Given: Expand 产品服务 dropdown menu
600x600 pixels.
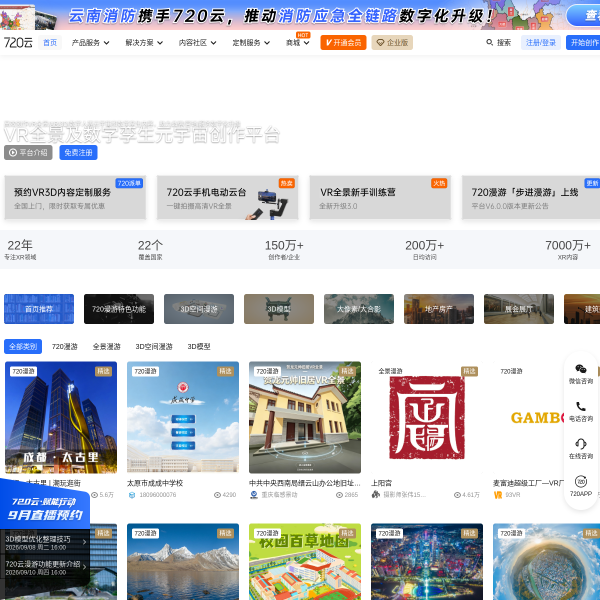Looking at the screenshot, I should (x=90, y=42).
